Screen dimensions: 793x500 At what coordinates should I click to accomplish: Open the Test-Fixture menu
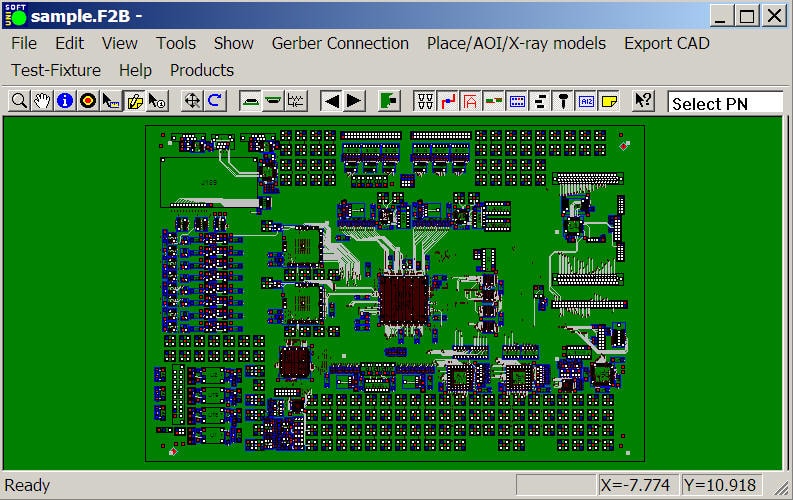coord(56,70)
